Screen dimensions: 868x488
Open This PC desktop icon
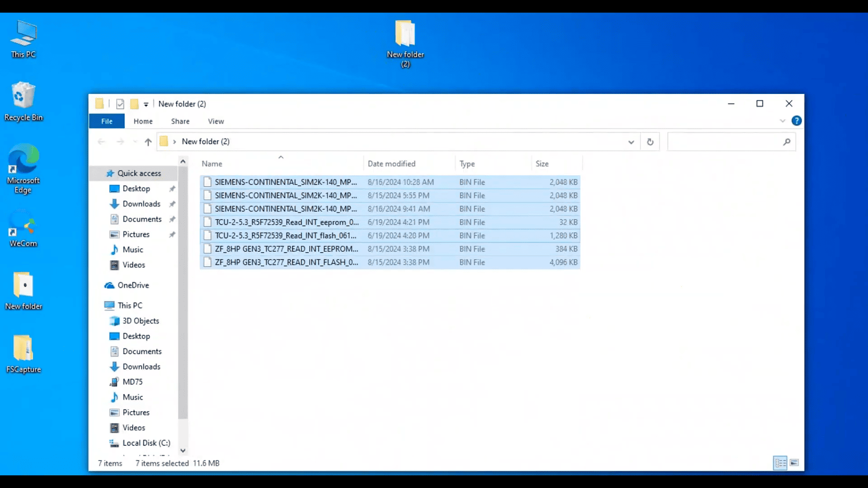(x=24, y=39)
